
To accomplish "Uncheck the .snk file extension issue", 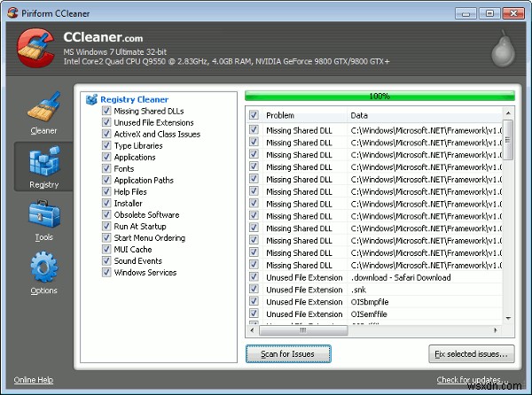I will (254, 289).
